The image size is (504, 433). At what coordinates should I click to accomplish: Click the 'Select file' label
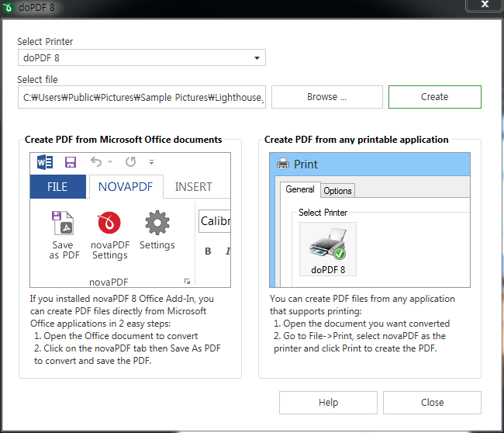point(37,79)
